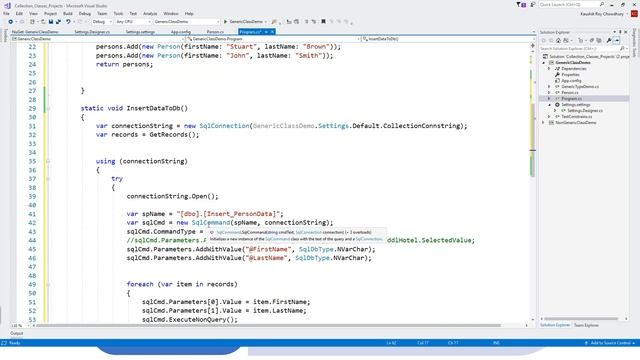Click the Solution Explorer horizontal scrollbar
Screen dimensions: 640x360
click(x=581, y=319)
